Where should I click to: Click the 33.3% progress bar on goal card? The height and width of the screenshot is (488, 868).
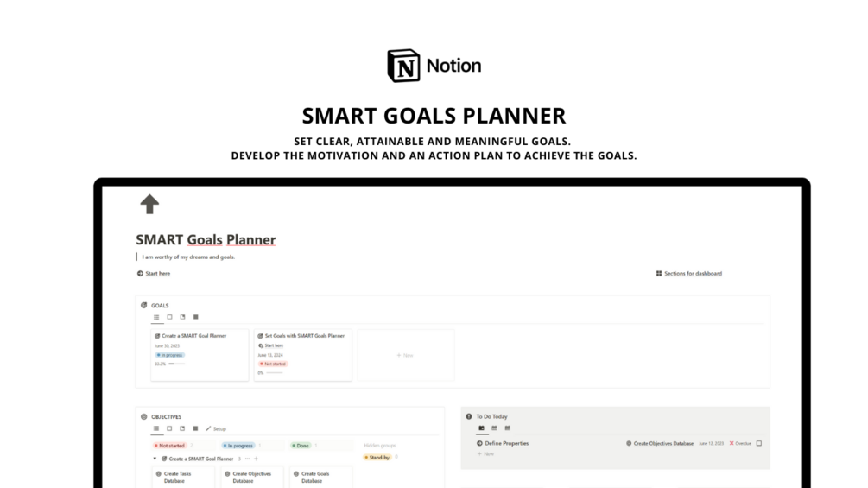coord(176,364)
